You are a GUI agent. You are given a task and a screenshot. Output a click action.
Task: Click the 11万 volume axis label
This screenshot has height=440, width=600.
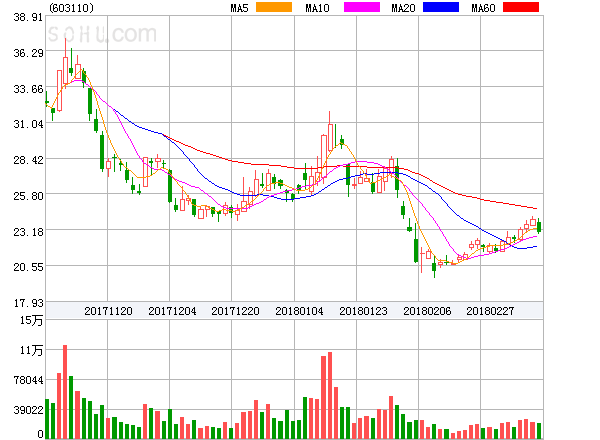click(x=31, y=350)
